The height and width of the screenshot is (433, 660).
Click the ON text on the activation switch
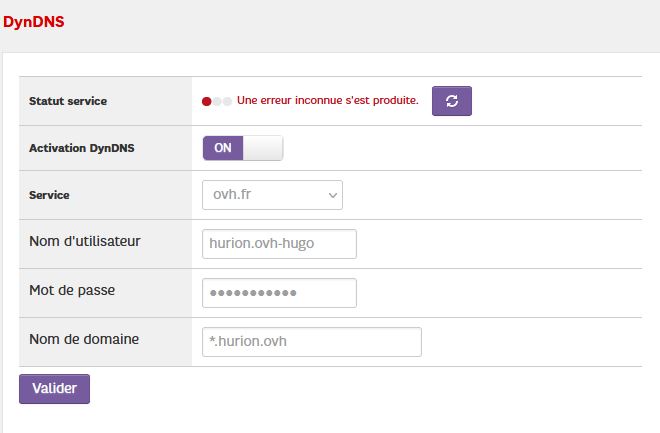(x=223, y=148)
